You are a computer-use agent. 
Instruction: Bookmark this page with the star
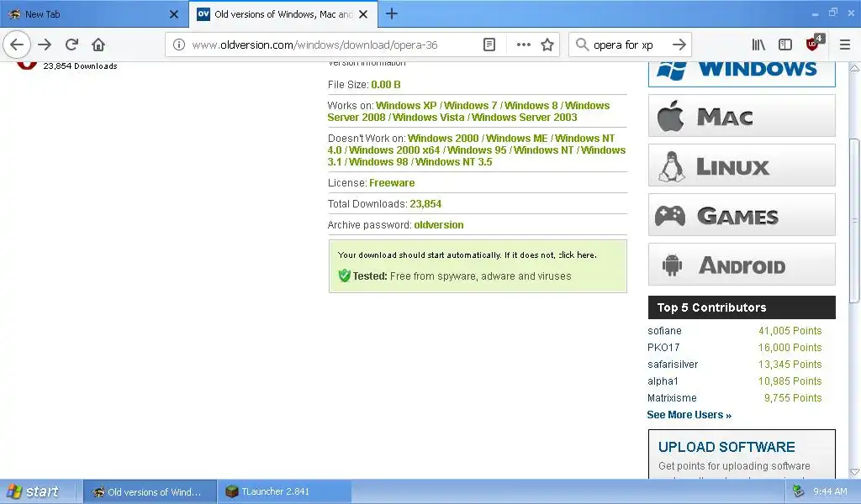click(547, 45)
